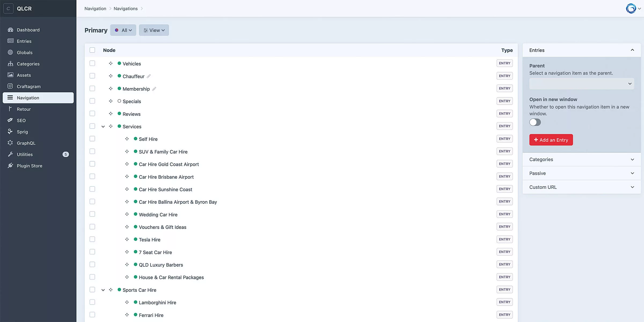Screen dimensions: 644x322
Task: Collapse the Entries panel
Action: pos(582,50)
